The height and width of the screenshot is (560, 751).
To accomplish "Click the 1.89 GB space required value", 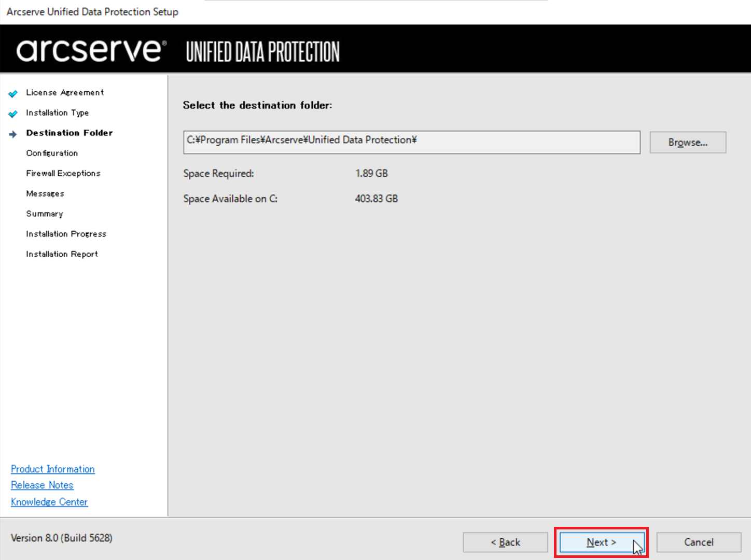I will [x=371, y=173].
